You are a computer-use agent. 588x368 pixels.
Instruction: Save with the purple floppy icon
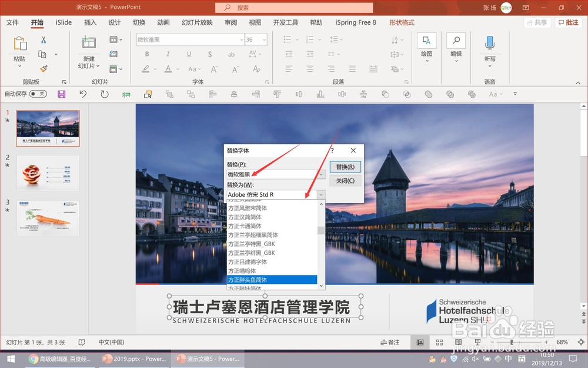click(x=62, y=94)
